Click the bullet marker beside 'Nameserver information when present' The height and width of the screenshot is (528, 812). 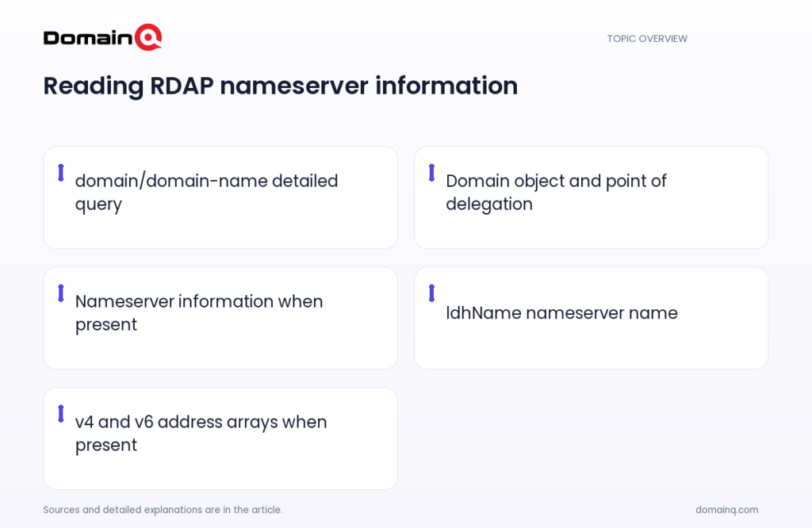(x=60, y=293)
